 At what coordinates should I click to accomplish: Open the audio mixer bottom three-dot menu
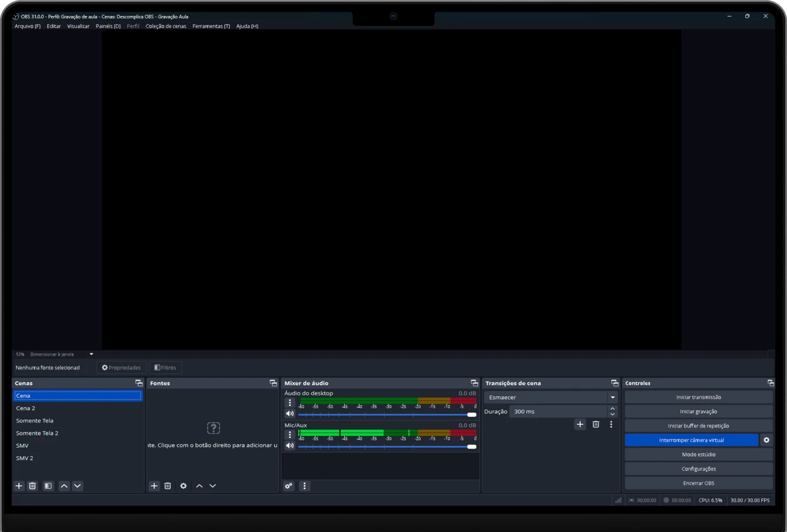point(304,486)
